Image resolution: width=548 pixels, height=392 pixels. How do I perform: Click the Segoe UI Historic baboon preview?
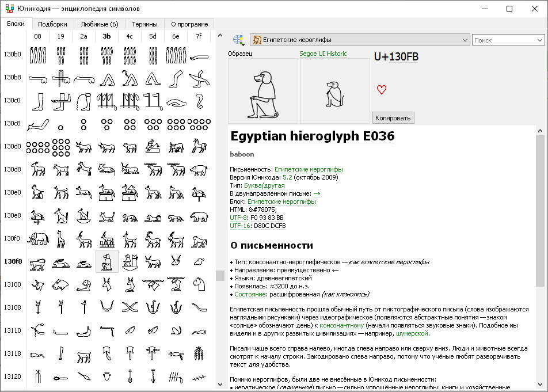point(335,91)
